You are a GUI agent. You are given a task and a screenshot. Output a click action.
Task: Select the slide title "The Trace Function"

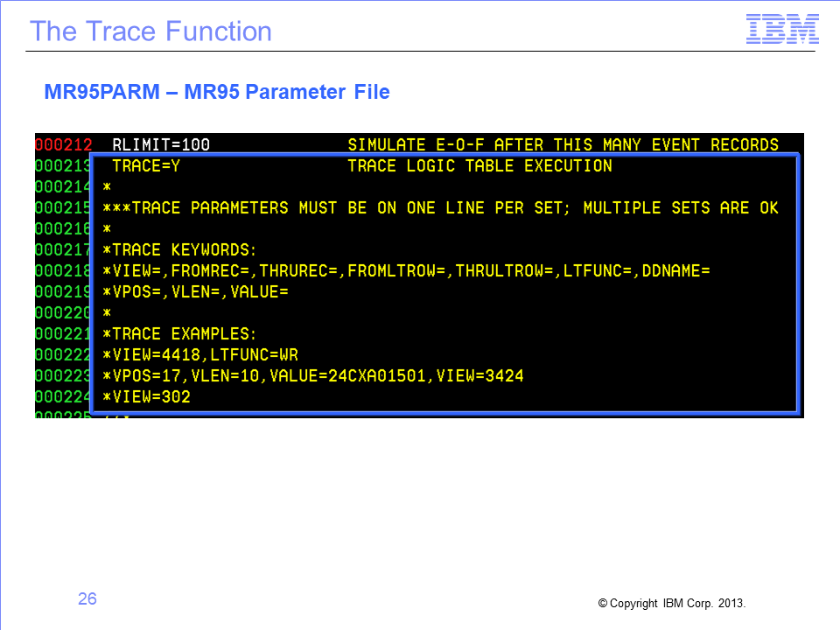(150, 31)
